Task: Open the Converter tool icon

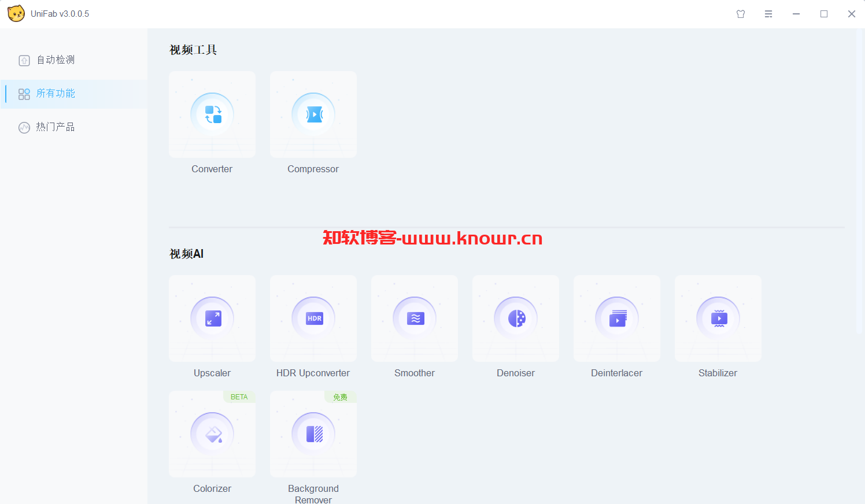Action: tap(212, 114)
